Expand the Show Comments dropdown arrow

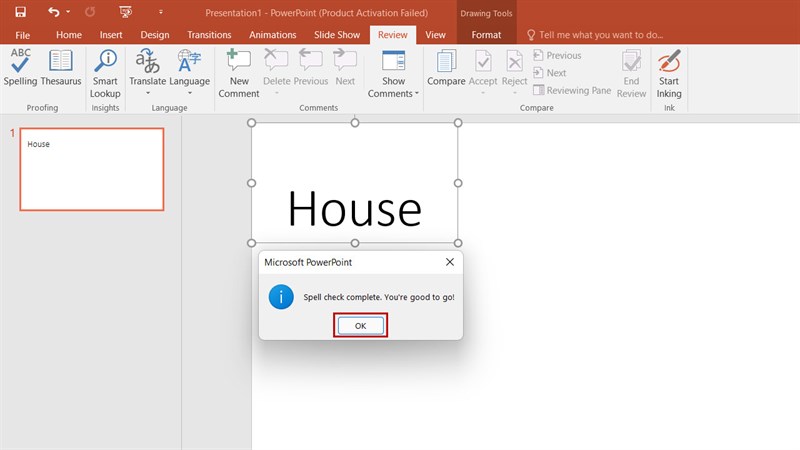(417, 93)
